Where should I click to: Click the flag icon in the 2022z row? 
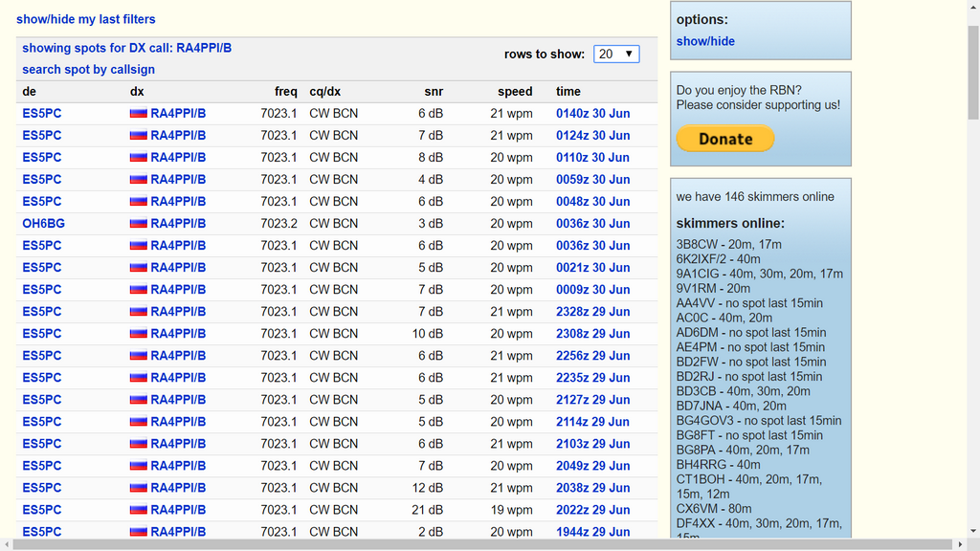tap(138, 510)
